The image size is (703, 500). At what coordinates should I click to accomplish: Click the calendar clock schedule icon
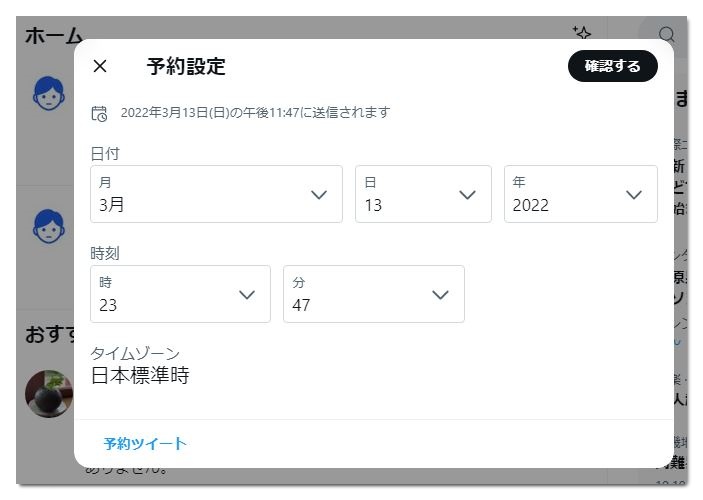99,113
